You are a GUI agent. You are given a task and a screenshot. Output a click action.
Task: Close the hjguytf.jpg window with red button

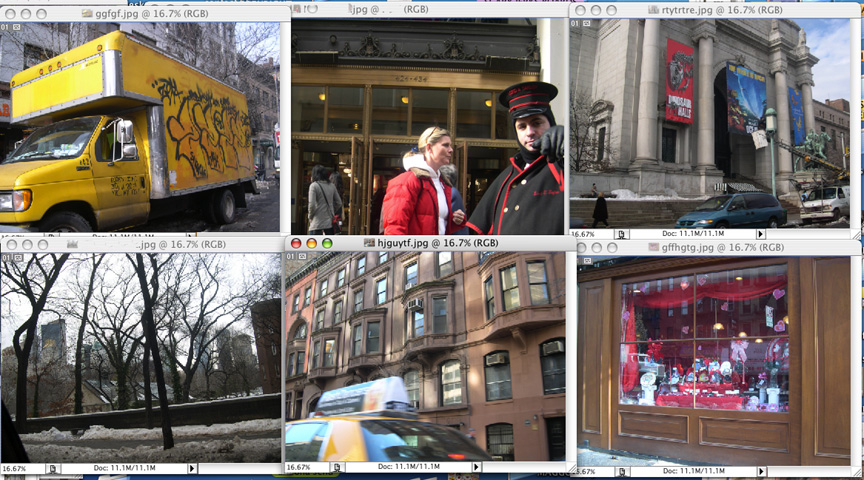[294, 243]
